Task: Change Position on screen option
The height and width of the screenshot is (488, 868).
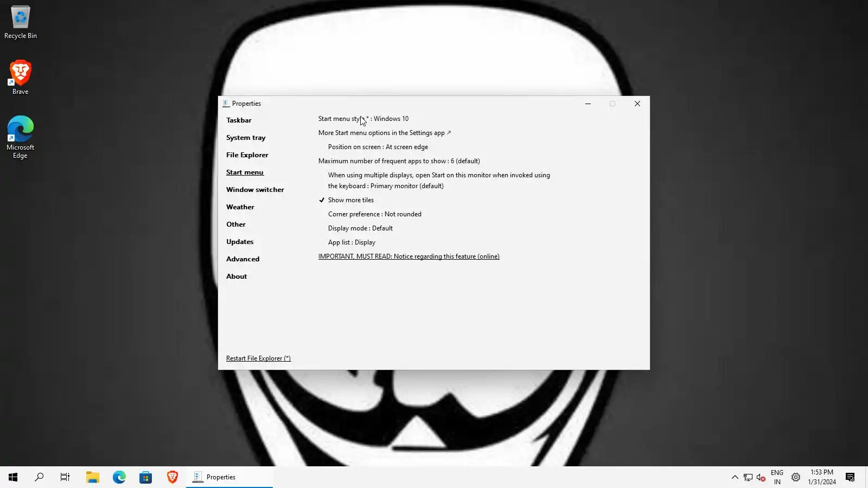Action: 378,147
